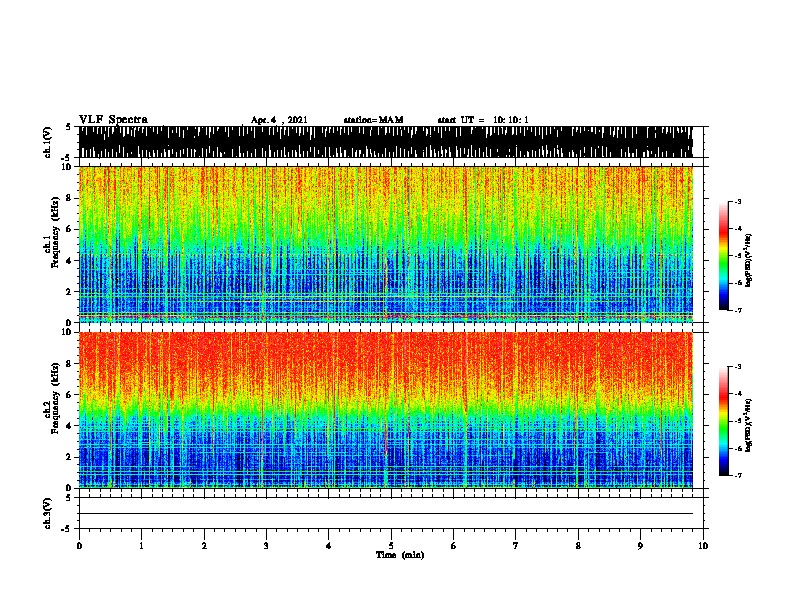
Task: Select the Time (min) axis label
Action: 400,555
